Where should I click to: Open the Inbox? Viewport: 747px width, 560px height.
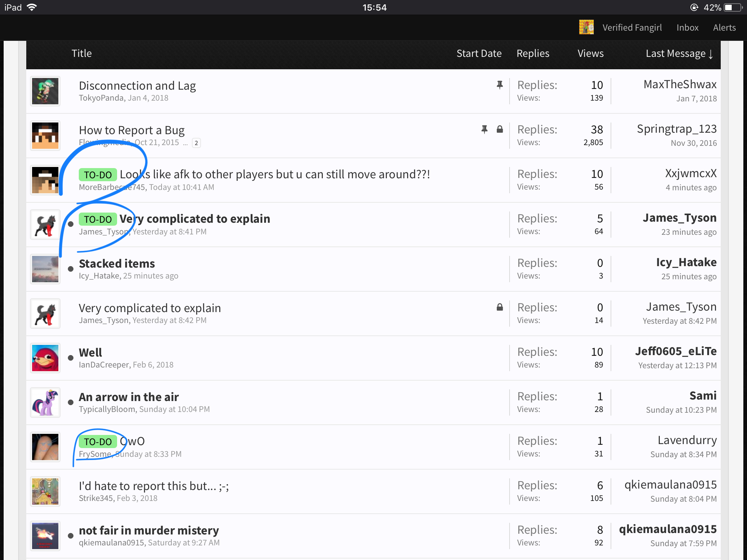688,28
